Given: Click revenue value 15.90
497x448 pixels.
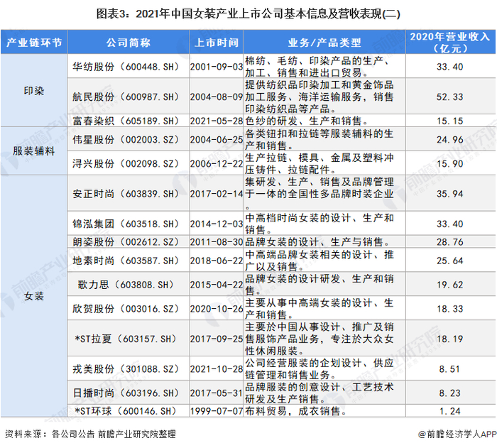Looking at the screenshot, I should pyautogui.click(x=449, y=163).
